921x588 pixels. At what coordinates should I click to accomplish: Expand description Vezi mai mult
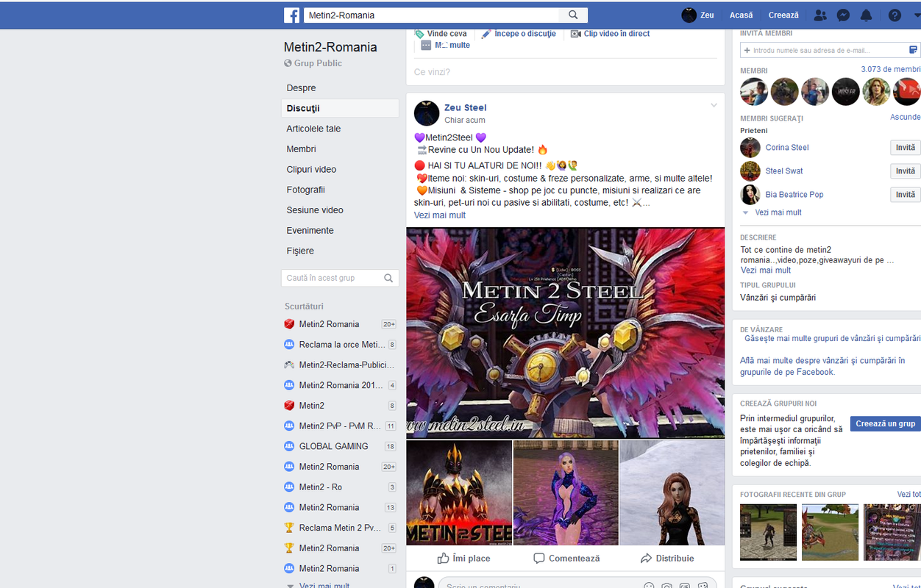click(x=766, y=270)
